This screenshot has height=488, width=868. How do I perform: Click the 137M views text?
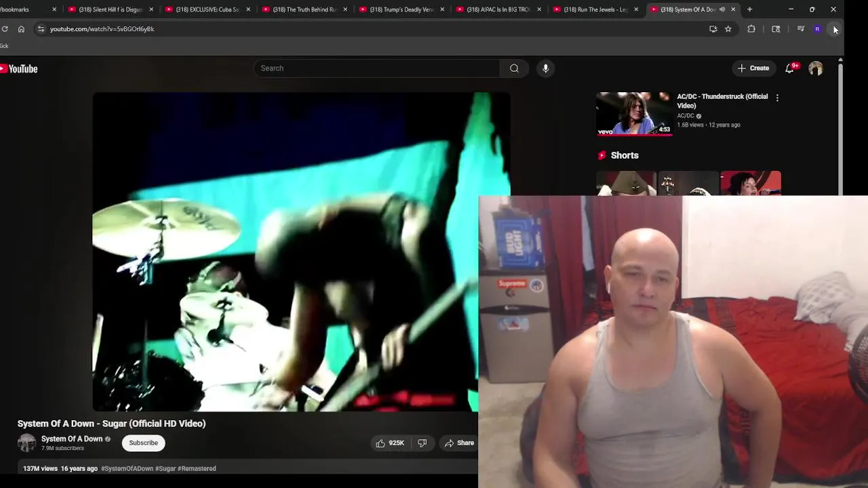[40, 468]
